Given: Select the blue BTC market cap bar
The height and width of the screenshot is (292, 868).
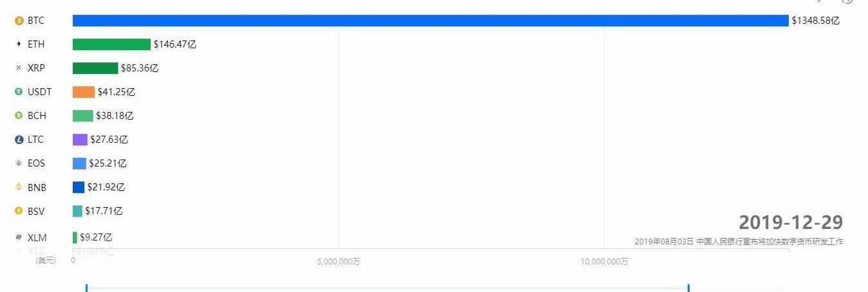Looking at the screenshot, I should (x=430, y=21).
